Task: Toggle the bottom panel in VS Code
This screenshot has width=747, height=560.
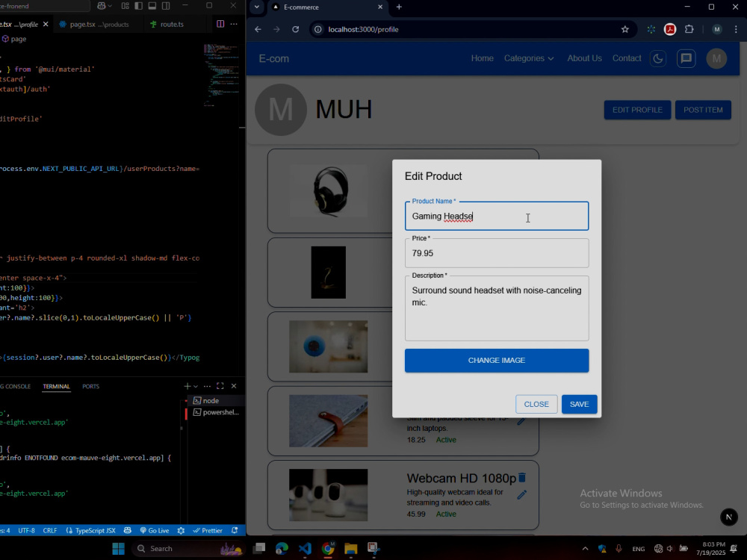Action: 152,6
